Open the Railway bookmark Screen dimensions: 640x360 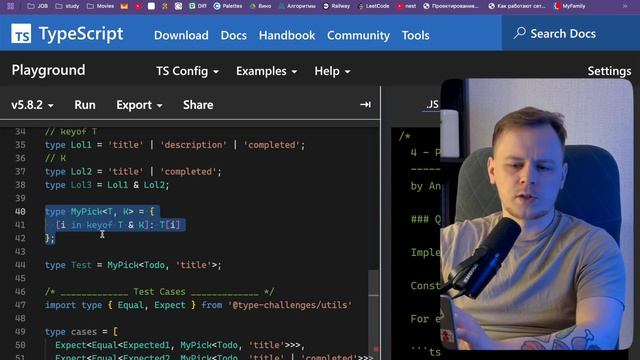(x=336, y=6)
